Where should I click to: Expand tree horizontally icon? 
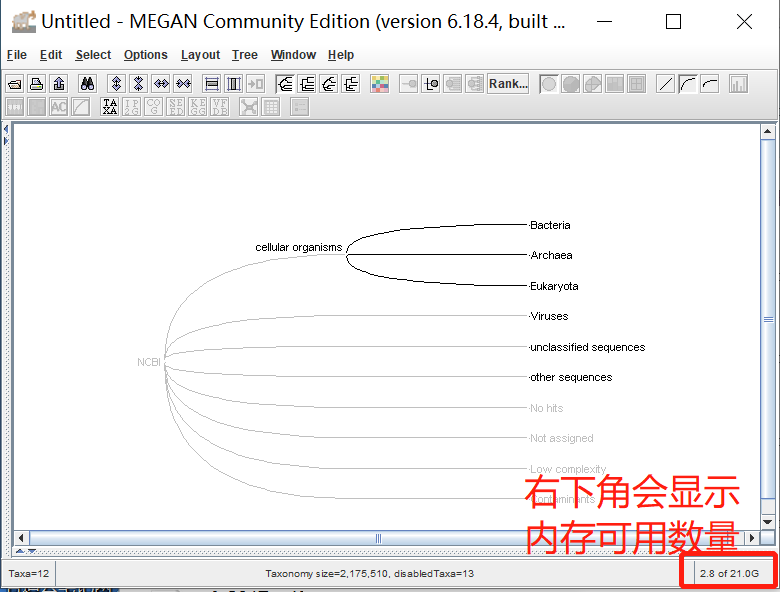pos(161,84)
